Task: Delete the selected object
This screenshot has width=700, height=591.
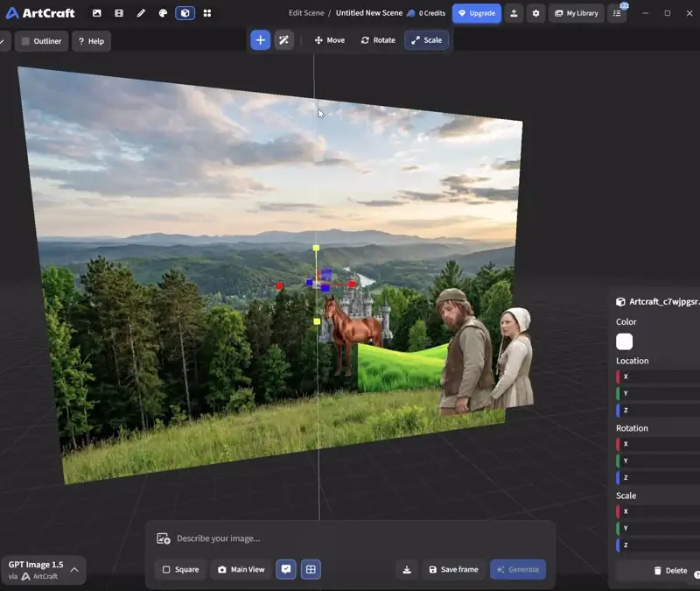Action: pos(670,571)
